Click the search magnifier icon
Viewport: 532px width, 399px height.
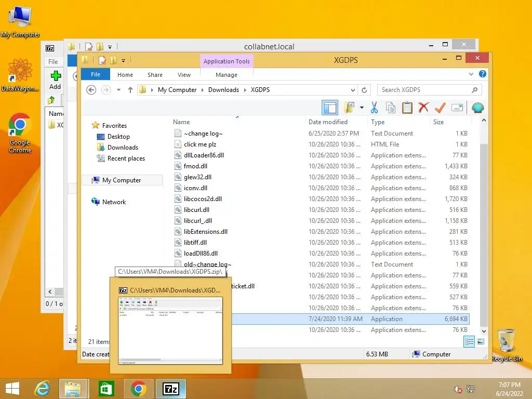(x=475, y=90)
